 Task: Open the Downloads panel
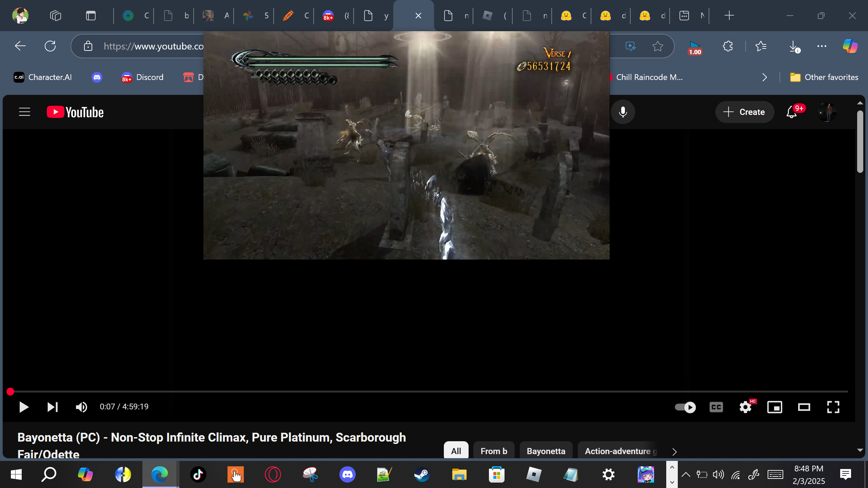click(x=794, y=46)
